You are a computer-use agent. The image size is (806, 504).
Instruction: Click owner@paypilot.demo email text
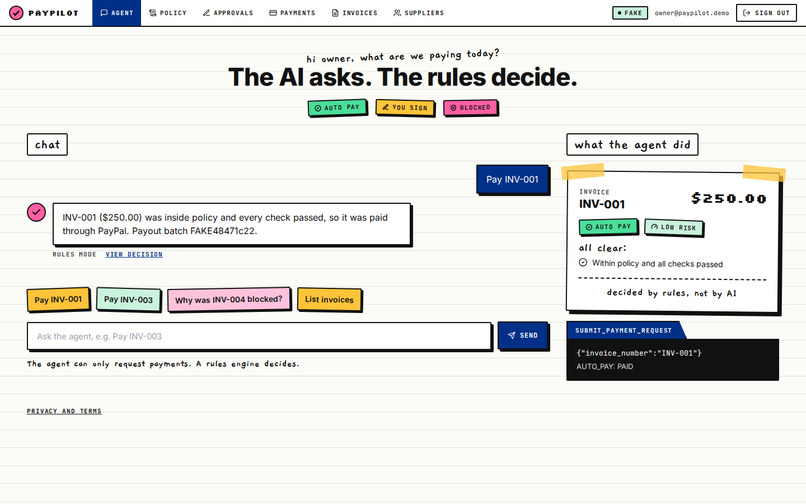click(x=691, y=13)
